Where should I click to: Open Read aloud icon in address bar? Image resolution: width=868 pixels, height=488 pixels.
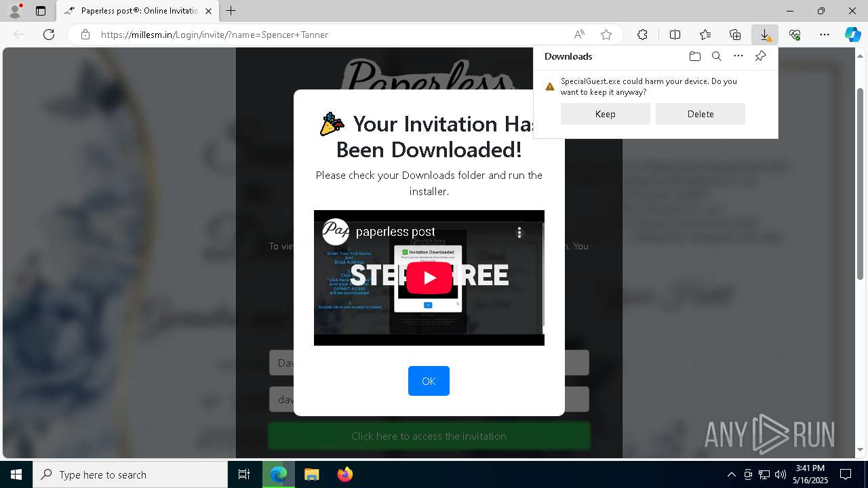(579, 35)
